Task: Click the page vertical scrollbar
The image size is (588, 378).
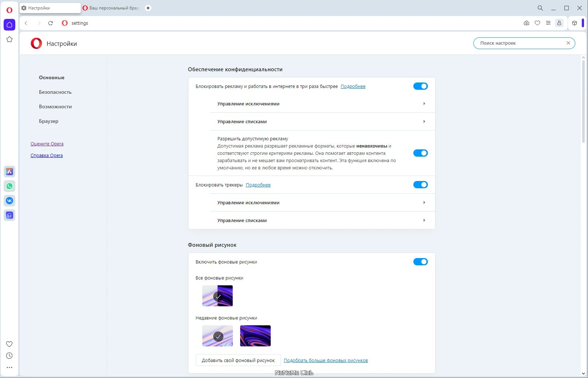Action: pyautogui.click(x=583, y=101)
